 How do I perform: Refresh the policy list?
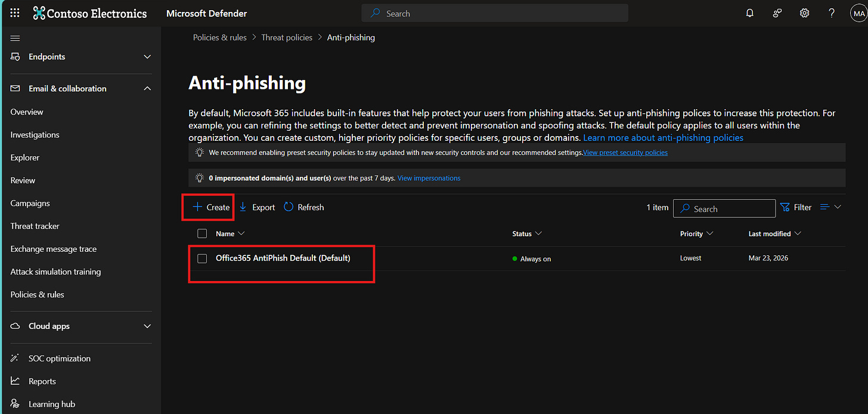click(x=304, y=207)
